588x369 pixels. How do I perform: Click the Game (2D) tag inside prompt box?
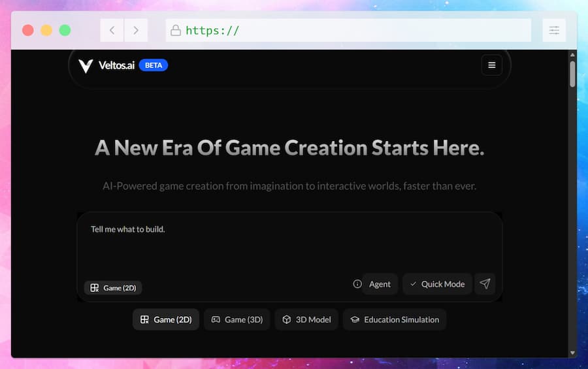coord(113,287)
